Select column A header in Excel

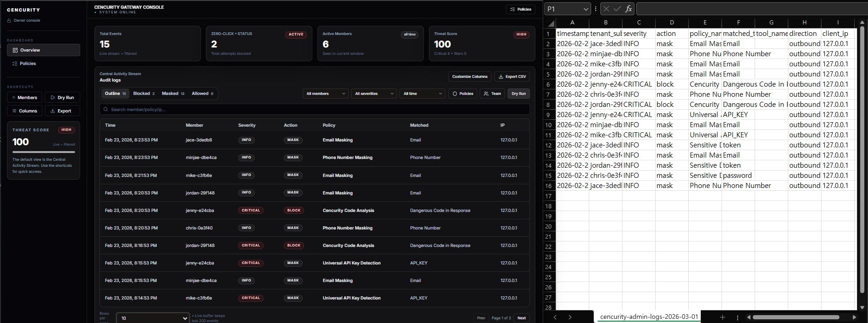pos(572,22)
